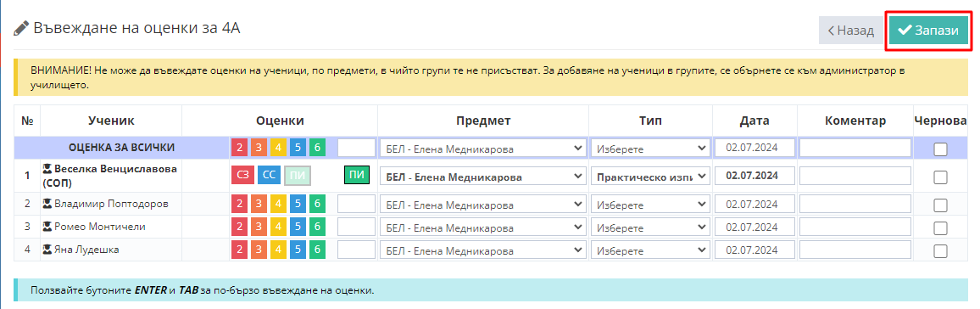Screen dimensions: 980x309
Task: Click date field for Ромео Монтичели
Action: point(755,227)
